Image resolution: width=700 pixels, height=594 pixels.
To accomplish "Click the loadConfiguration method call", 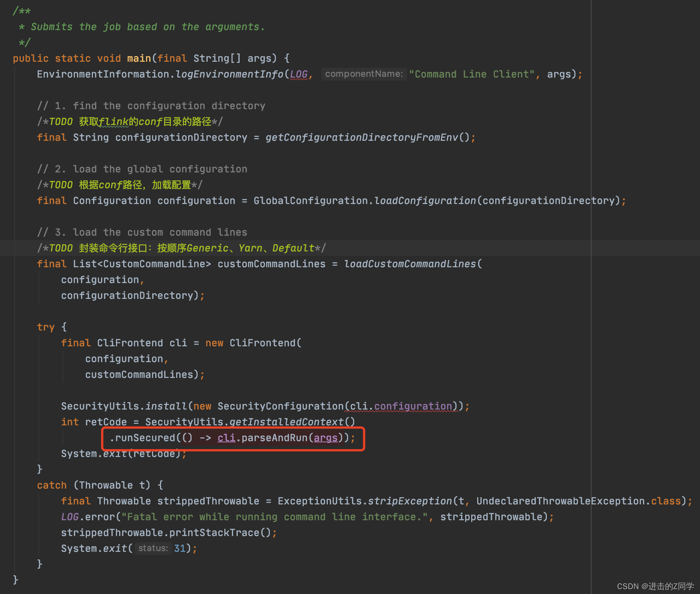I will [x=425, y=201].
